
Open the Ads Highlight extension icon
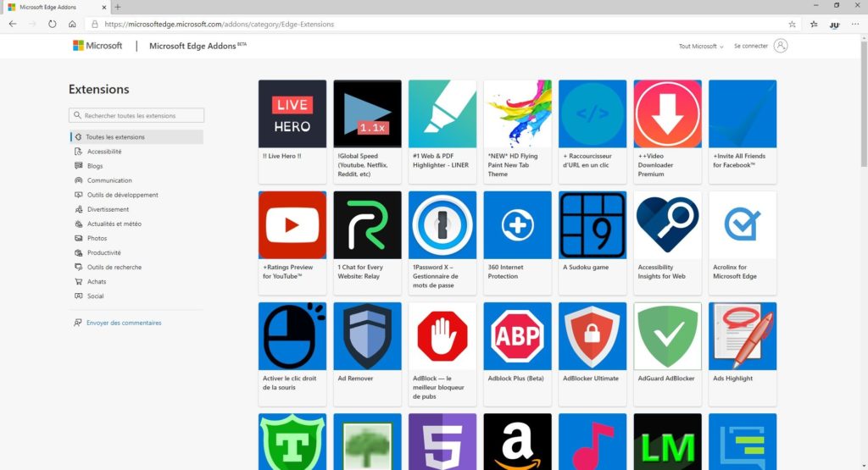[743, 336]
